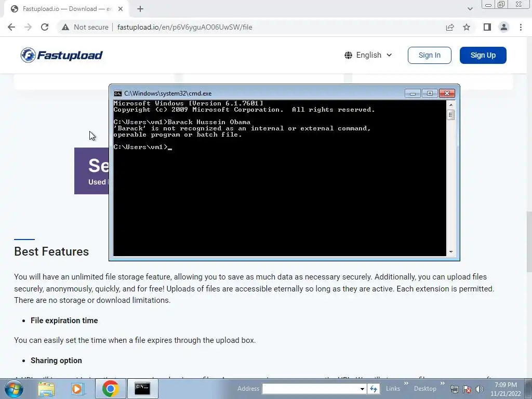Click the Sign In button
Screen dimensions: 532x399
click(x=429, y=55)
